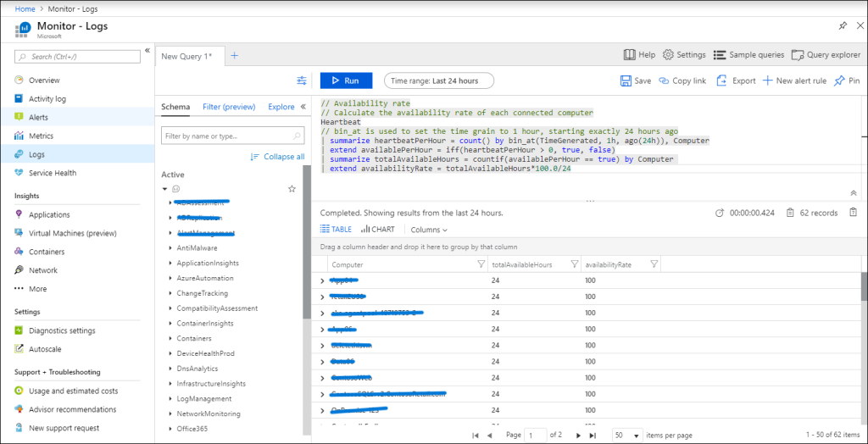Favorite the workspace with star icon
Viewport: 868px width, 444px height.
point(292,189)
